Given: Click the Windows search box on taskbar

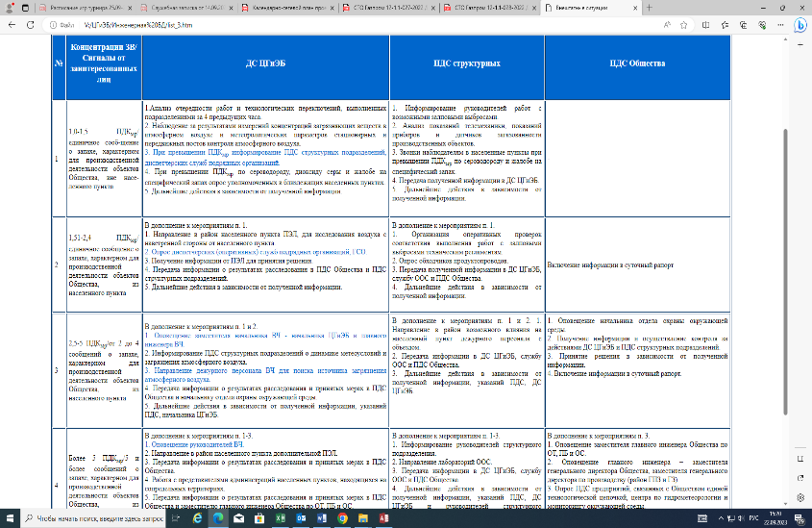Looking at the screenshot, I should [x=93, y=518].
